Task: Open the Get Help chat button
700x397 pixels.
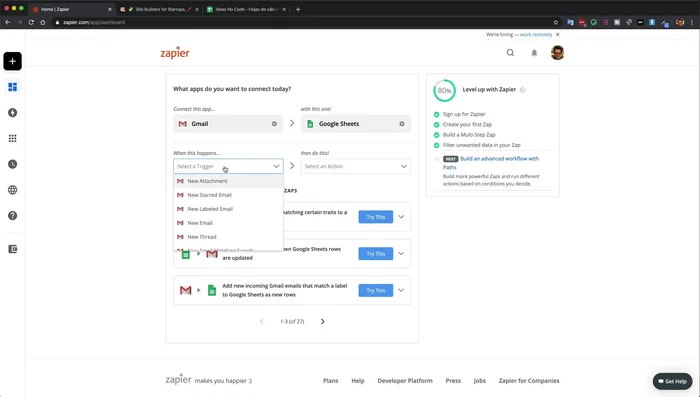Action: tap(672, 381)
